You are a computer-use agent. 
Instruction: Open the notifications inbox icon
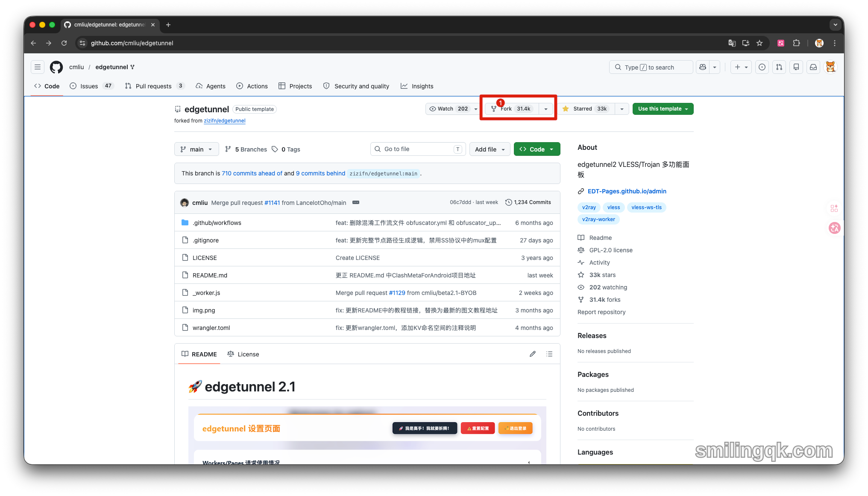point(813,67)
